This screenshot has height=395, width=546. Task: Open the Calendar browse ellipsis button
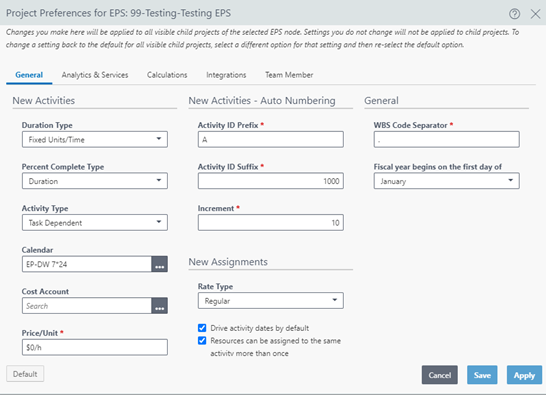coord(159,264)
